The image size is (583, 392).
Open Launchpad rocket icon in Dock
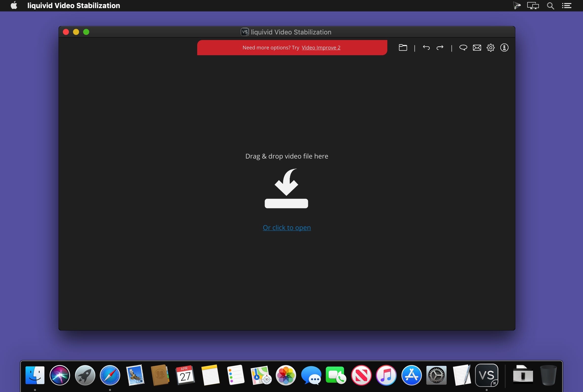(85, 375)
